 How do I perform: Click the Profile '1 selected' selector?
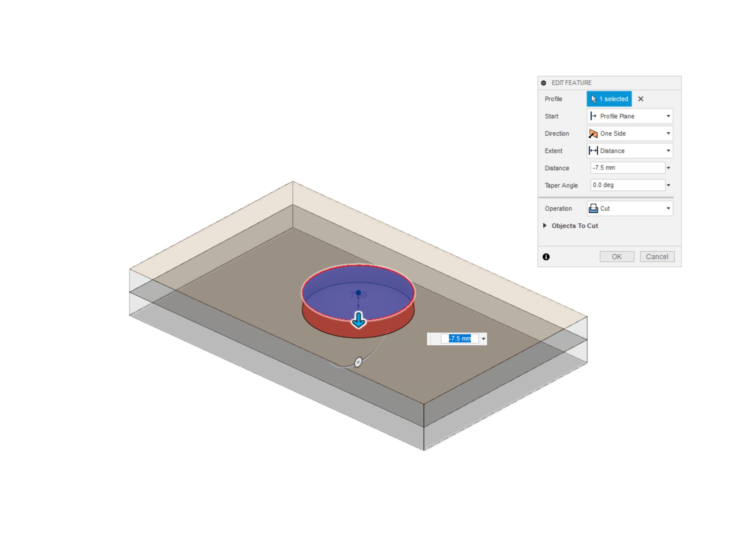click(609, 99)
